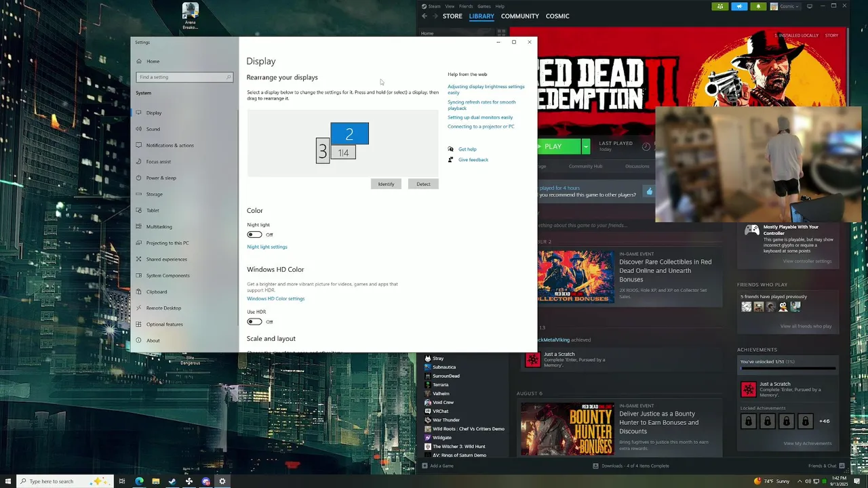Click the Bounty Hunter Bonuses event thumbnail
The height and width of the screenshot is (488, 868).
coord(568,429)
